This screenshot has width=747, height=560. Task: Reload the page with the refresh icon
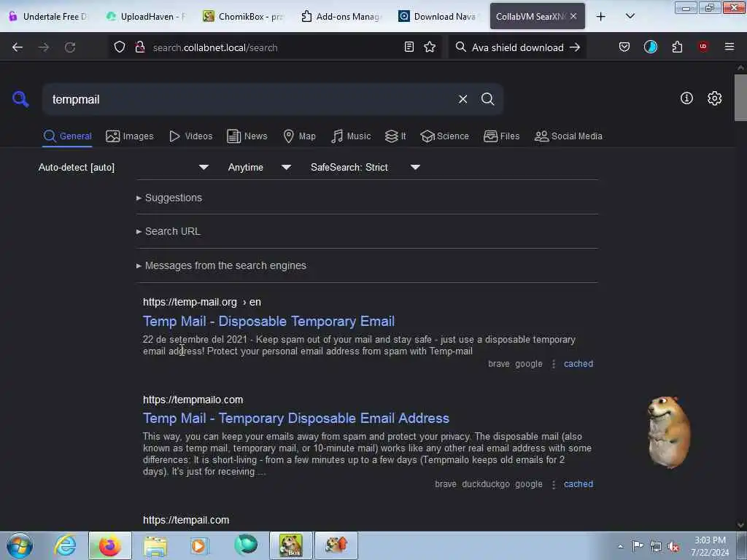(x=70, y=47)
